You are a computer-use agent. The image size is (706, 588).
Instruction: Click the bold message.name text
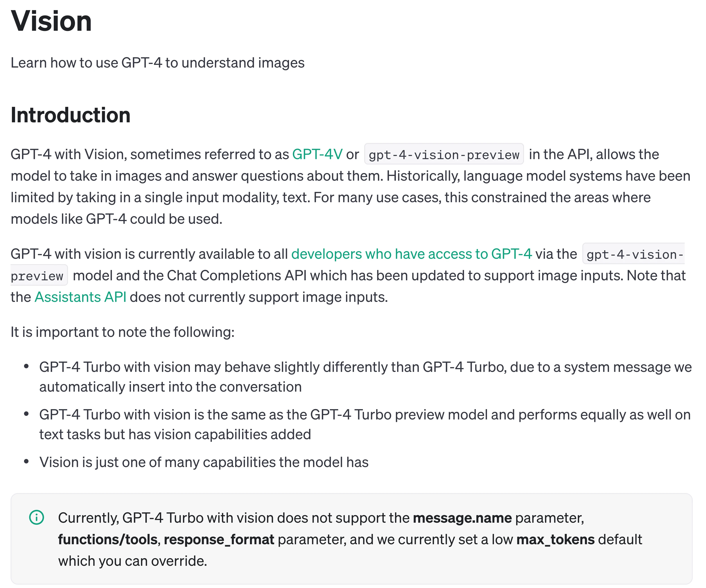(462, 518)
